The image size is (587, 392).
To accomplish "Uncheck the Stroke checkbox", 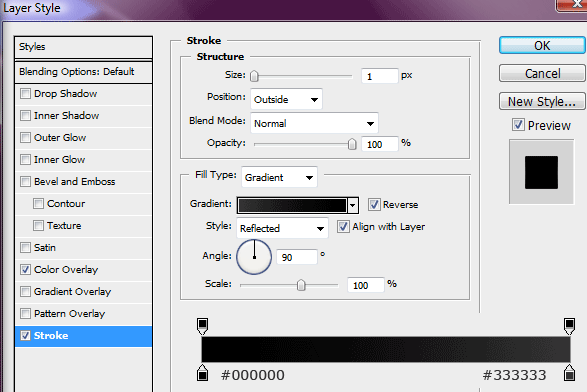I will coord(25,335).
